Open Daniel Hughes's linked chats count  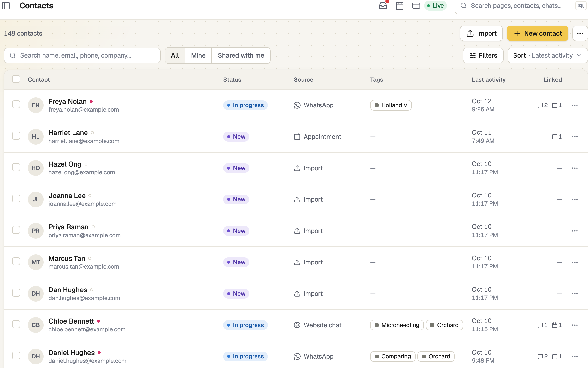(x=542, y=356)
